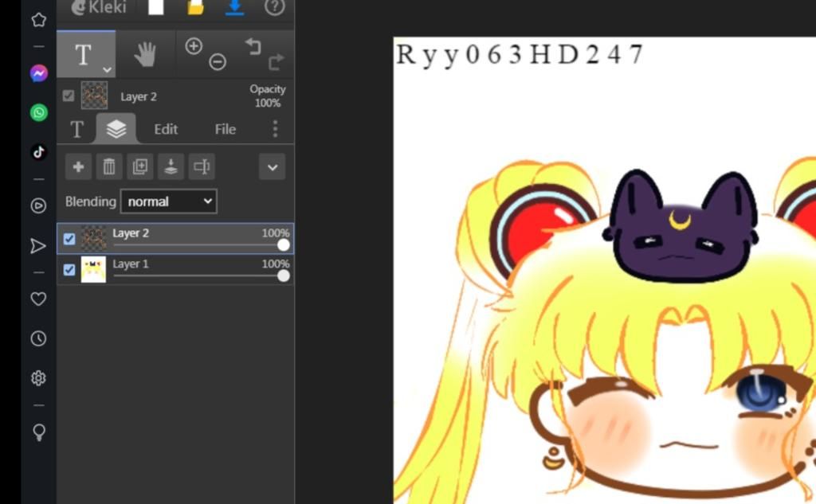Save the image using the blue download icon

[235, 6]
